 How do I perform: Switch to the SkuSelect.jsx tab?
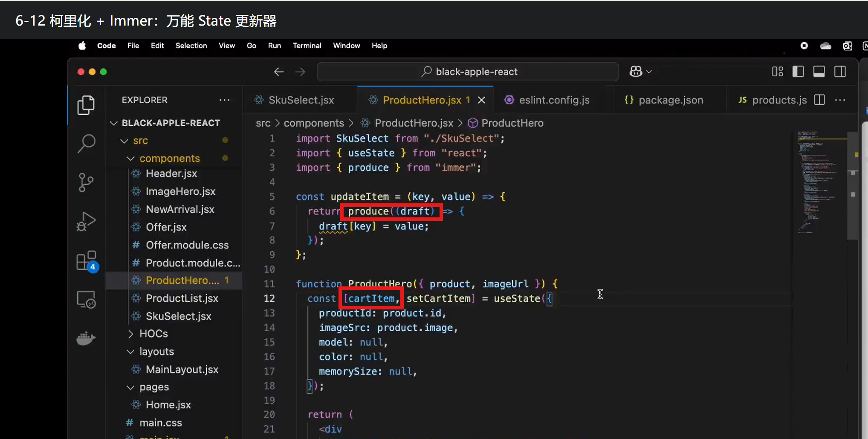(301, 100)
